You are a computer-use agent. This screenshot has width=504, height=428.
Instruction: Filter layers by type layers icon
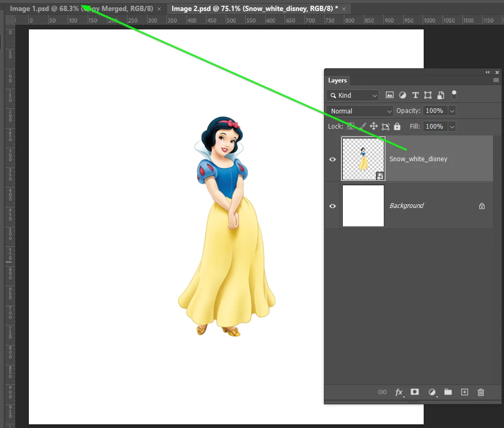415,95
